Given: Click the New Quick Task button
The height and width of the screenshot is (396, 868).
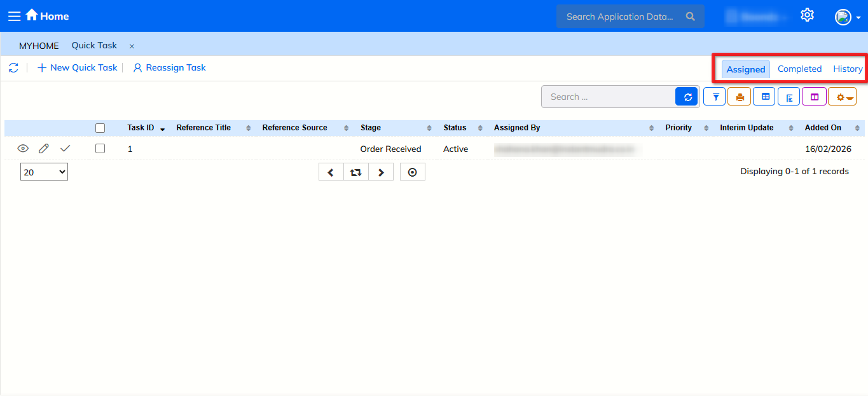Looking at the screenshot, I should pyautogui.click(x=78, y=67).
